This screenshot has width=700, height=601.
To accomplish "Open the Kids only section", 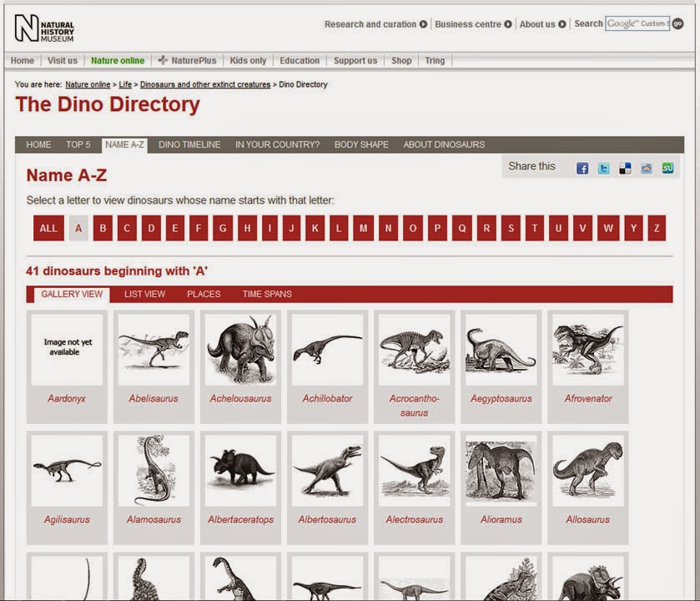I will (248, 60).
